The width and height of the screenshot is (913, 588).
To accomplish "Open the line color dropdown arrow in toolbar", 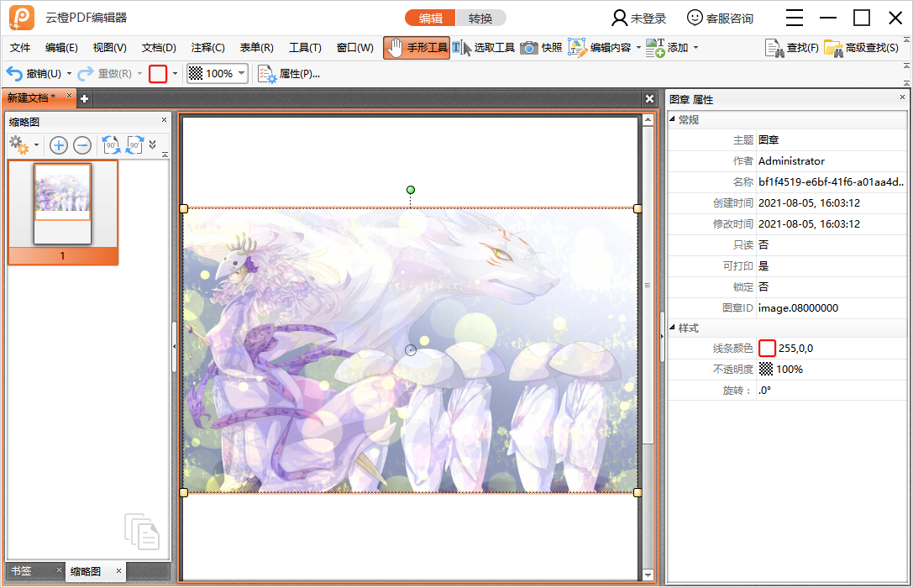I will (x=176, y=74).
